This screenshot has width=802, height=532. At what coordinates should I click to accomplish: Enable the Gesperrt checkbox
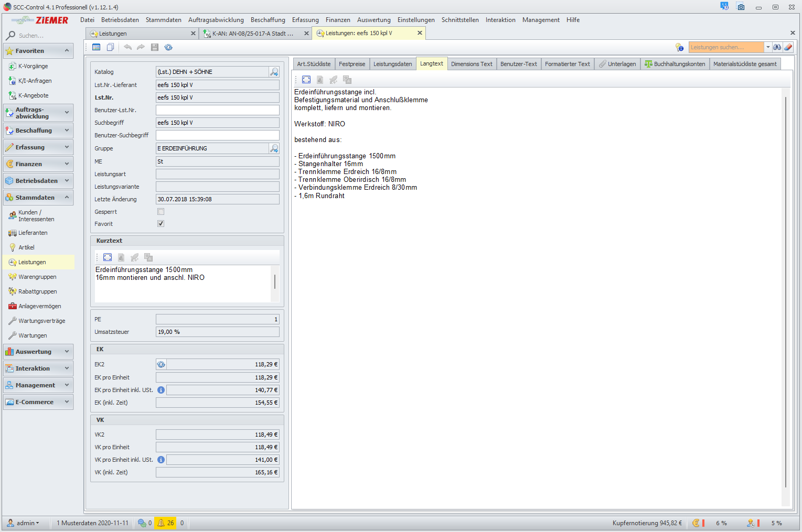tap(161, 212)
